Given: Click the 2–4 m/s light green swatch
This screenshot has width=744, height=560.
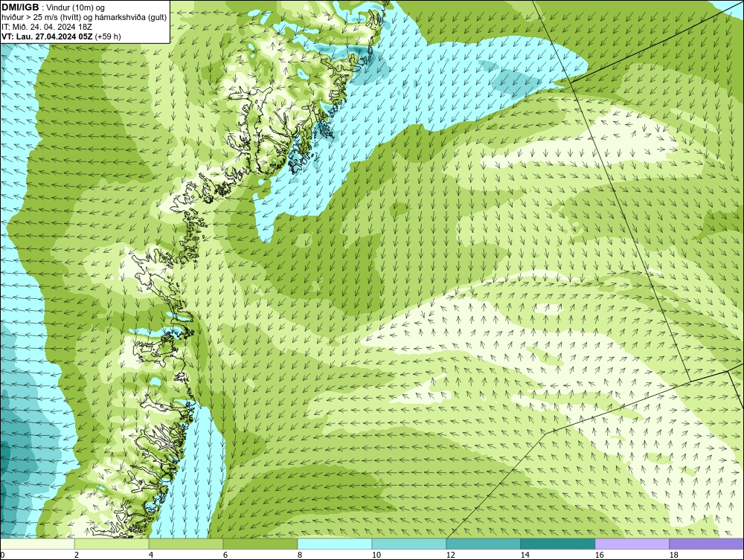Looking at the screenshot, I should [112, 544].
